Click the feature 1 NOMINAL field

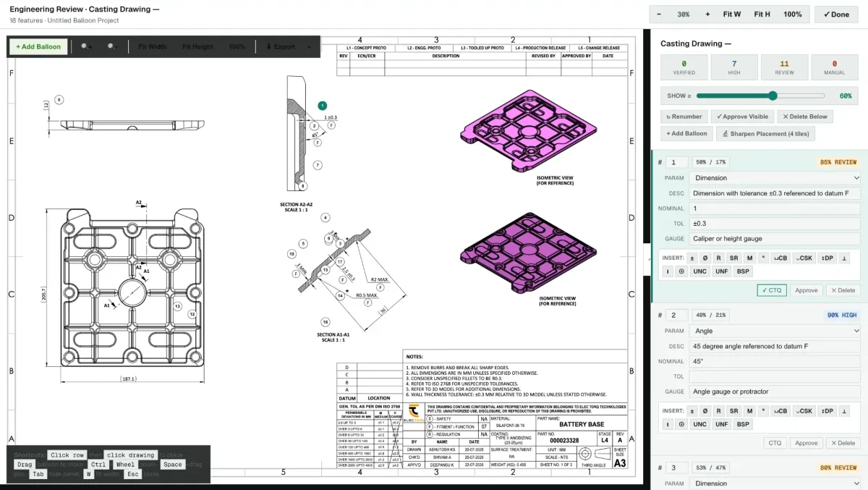coord(775,208)
